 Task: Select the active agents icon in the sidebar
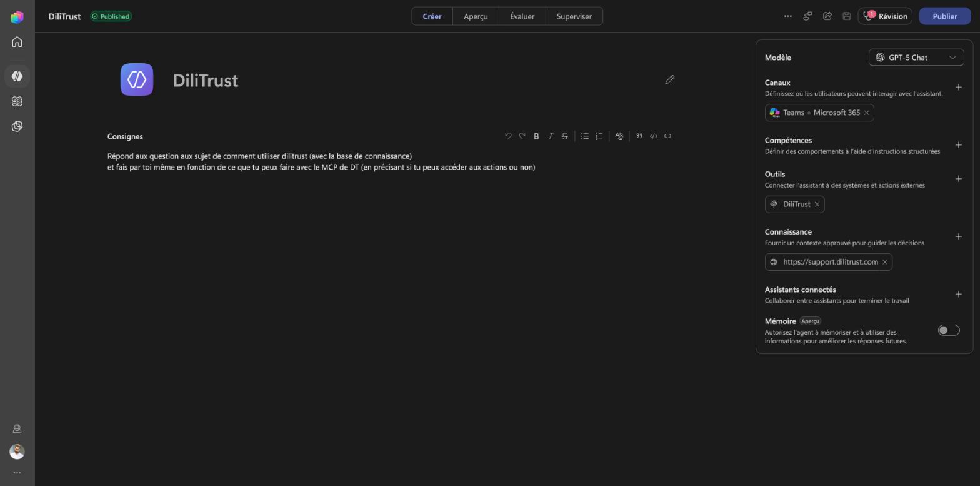click(x=17, y=76)
